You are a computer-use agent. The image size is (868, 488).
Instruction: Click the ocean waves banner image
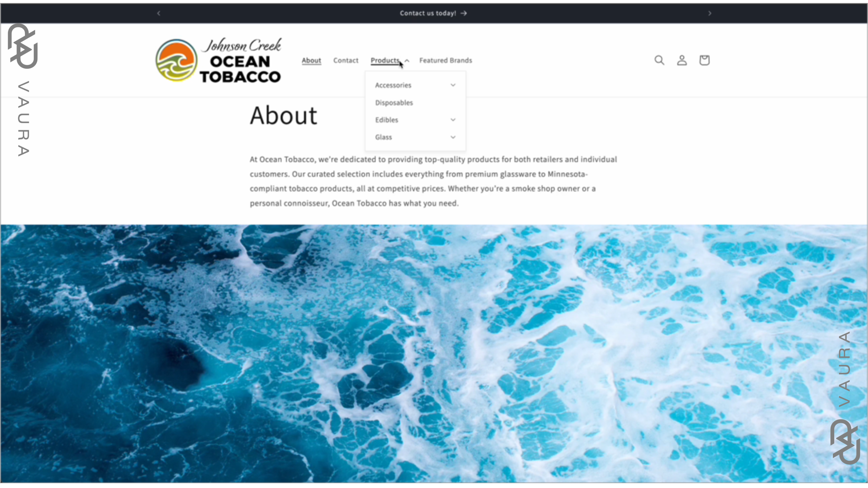click(x=434, y=353)
